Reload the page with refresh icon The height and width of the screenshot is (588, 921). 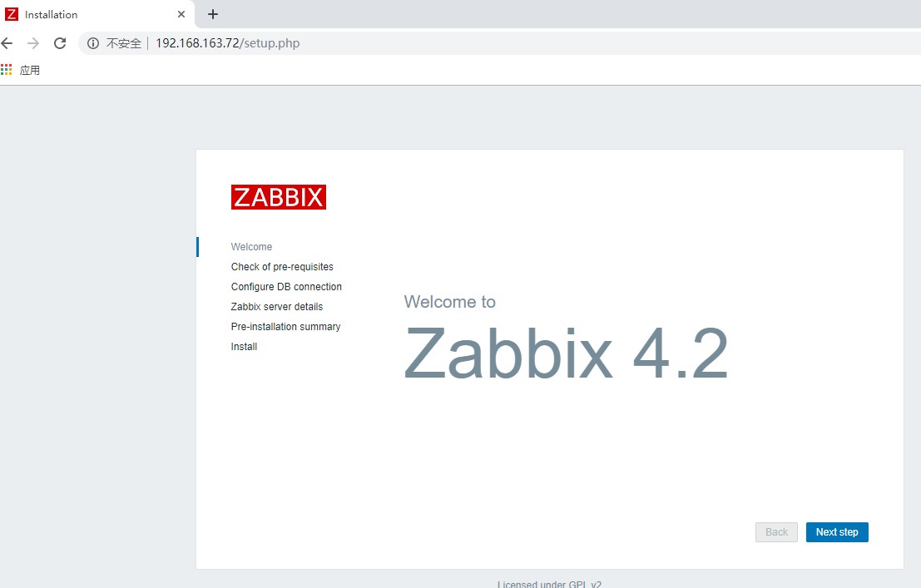60,43
